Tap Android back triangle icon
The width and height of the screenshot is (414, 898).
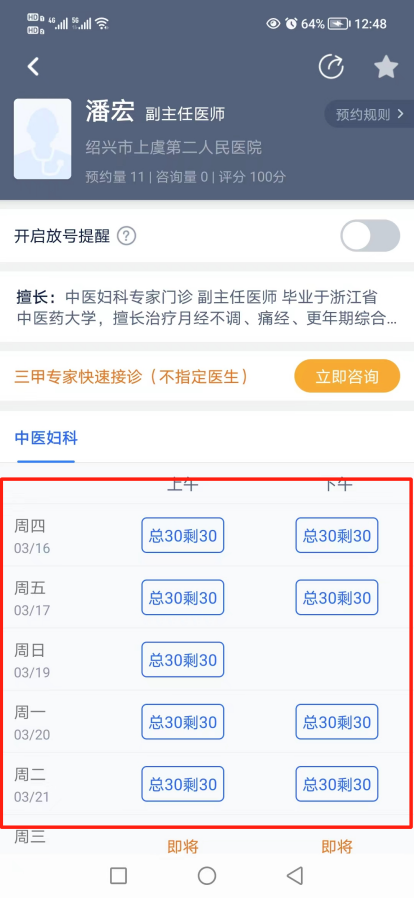(294, 875)
